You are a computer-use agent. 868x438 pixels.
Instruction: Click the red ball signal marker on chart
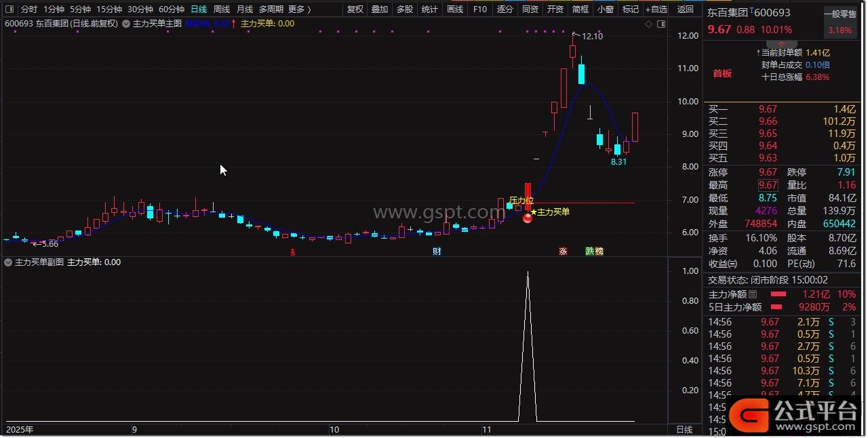528,217
